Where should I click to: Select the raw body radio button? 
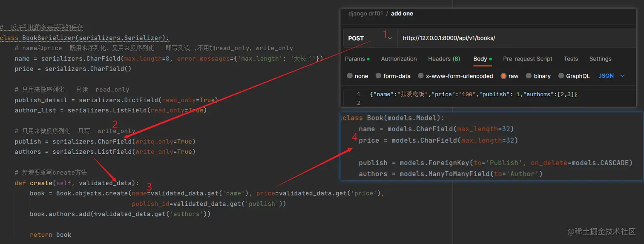tap(503, 76)
